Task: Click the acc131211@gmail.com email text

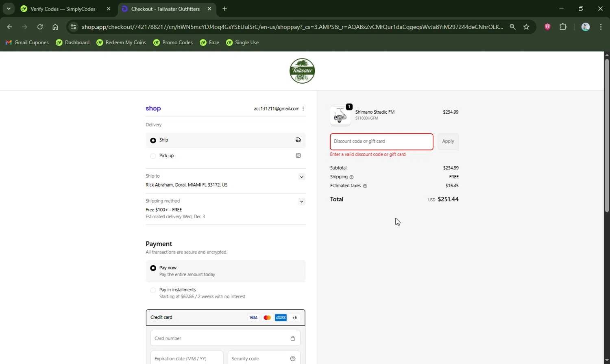Action: pos(277,108)
